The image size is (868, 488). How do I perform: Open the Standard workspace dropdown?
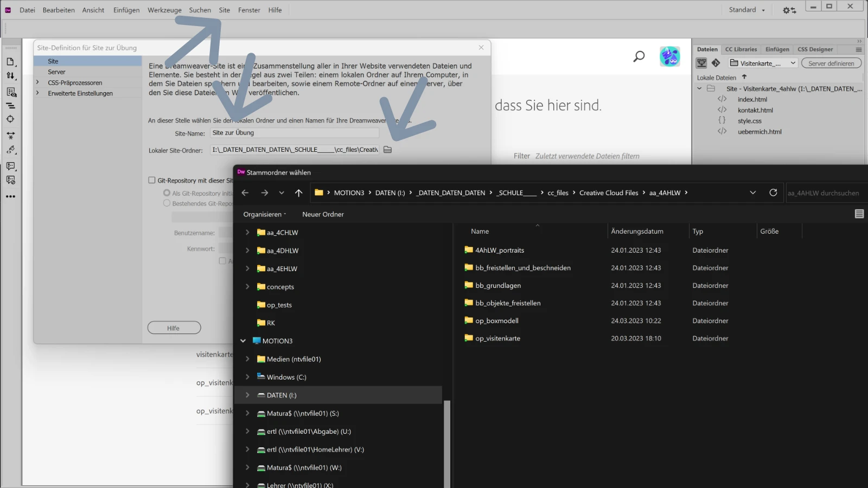[747, 10]
